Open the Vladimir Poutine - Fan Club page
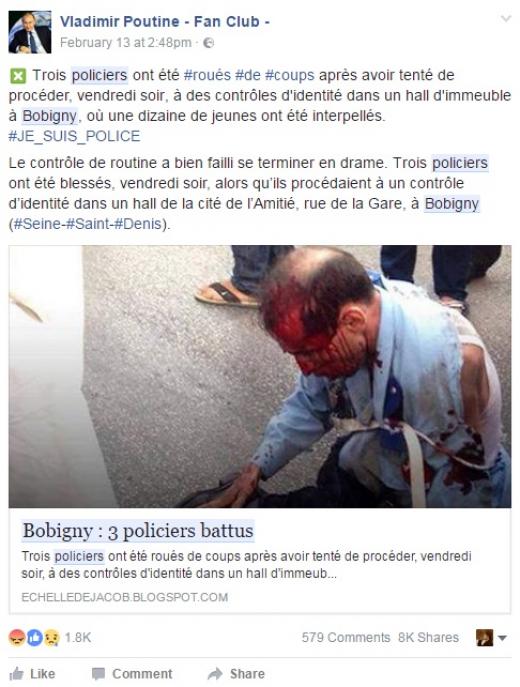520x687 pixels. click(x=165, y=21)
